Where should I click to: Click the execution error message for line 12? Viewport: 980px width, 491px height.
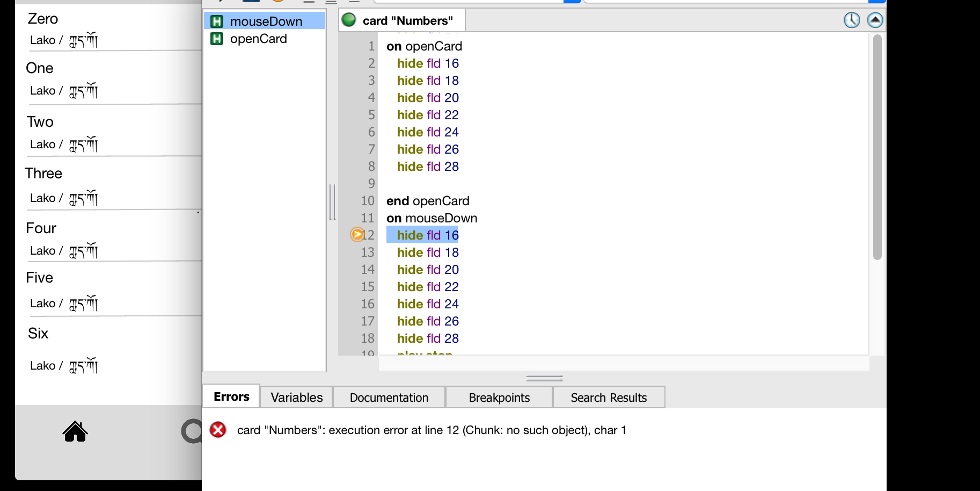tap(432, 430)
